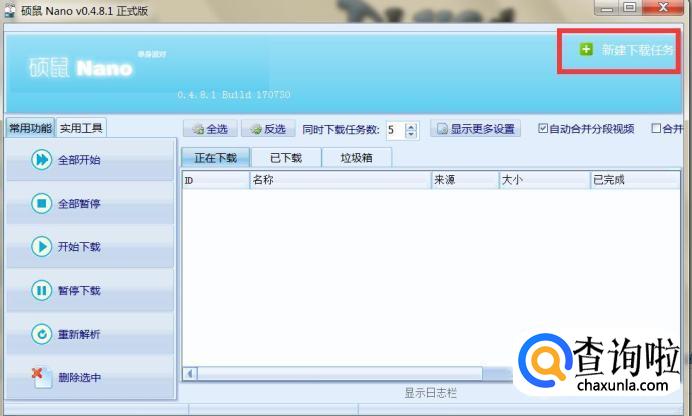Screen dimensions: 692x416
Task: Open the 正在下载 tab
Action: pyautogui.click(x=216, y=158)
